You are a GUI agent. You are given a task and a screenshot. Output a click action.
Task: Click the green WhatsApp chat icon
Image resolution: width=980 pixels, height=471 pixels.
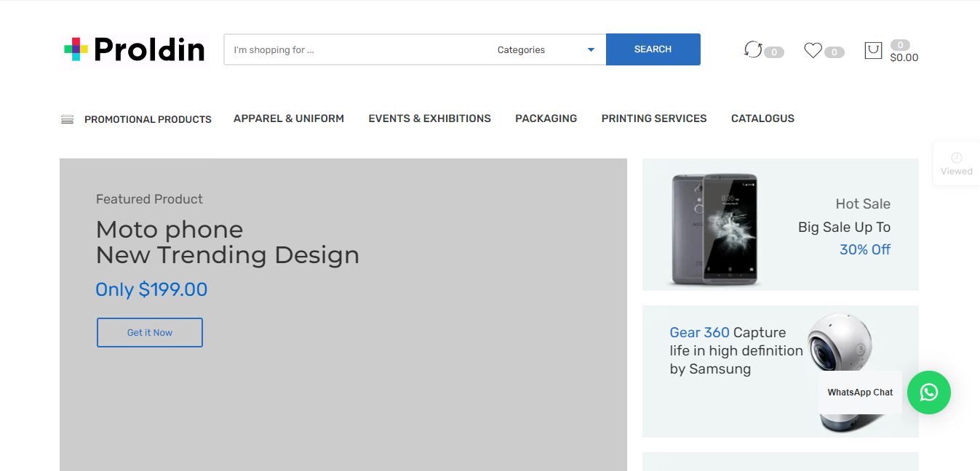tap(929, 392)
